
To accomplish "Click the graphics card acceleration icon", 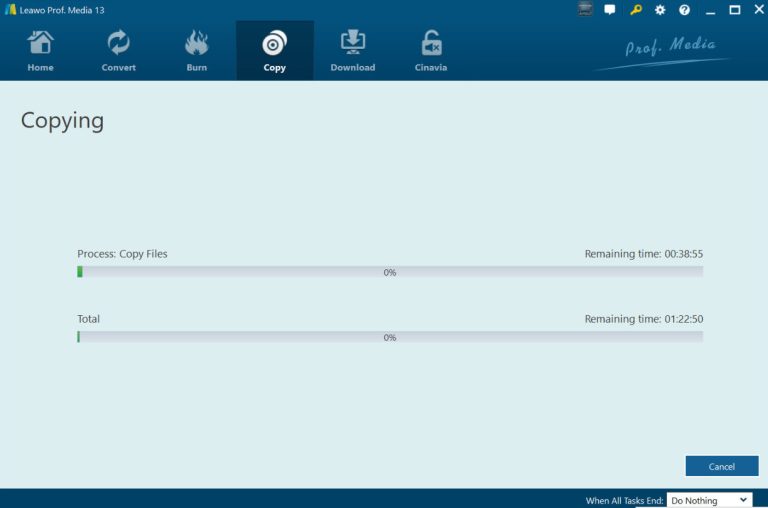I will click(585, 10).
